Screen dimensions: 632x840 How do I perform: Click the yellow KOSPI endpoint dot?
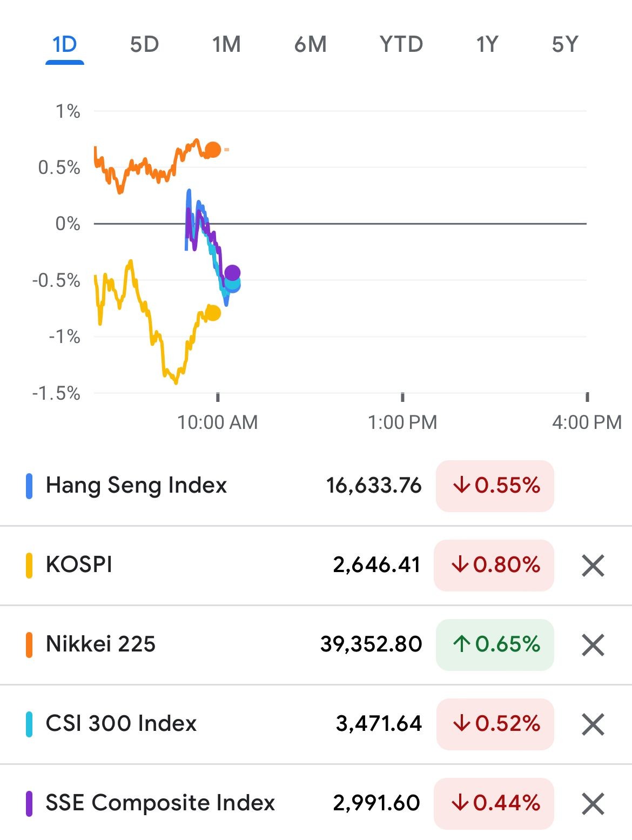[x=213, y=313]
